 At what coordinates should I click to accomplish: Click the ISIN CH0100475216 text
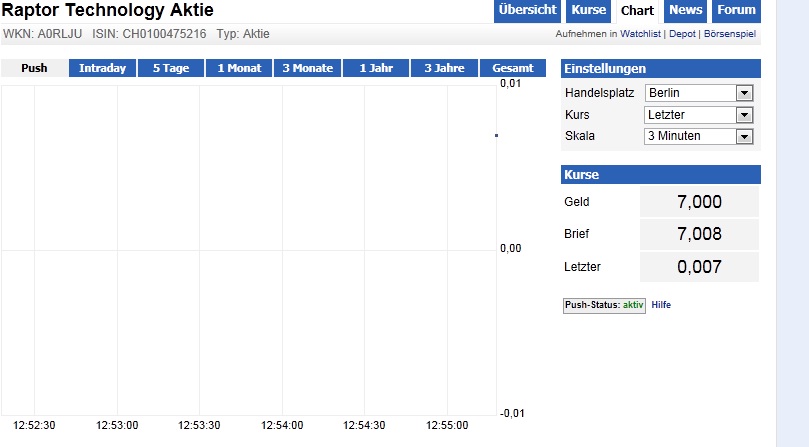click(149, 34)
